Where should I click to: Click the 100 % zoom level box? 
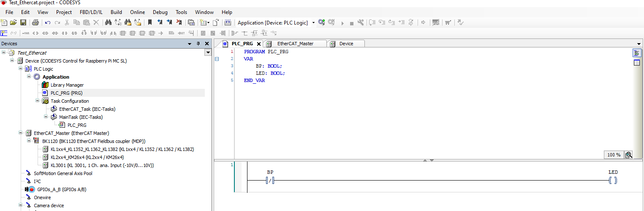614,155
